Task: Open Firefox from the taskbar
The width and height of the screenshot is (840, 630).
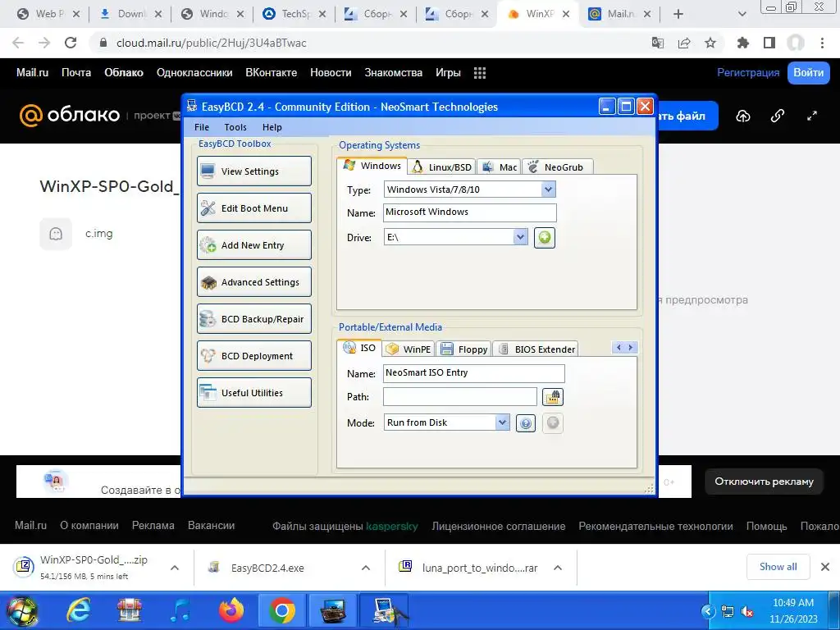Action: tap(231, 610)
